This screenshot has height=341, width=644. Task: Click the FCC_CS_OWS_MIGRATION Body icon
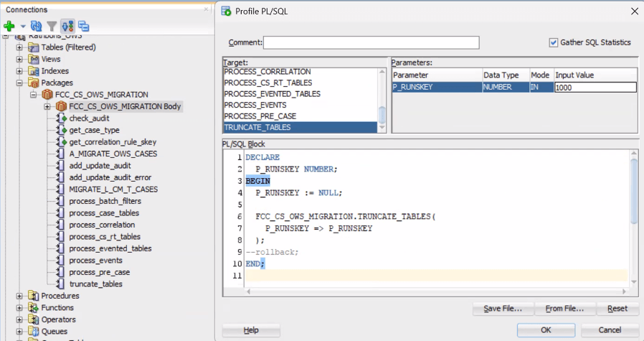pyautogui.click(x=61, y=106)
